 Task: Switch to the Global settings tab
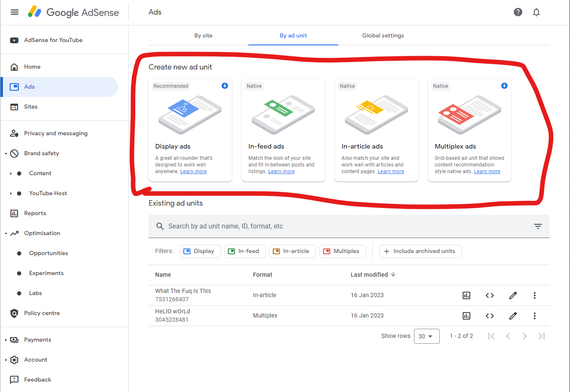[383, 35]
